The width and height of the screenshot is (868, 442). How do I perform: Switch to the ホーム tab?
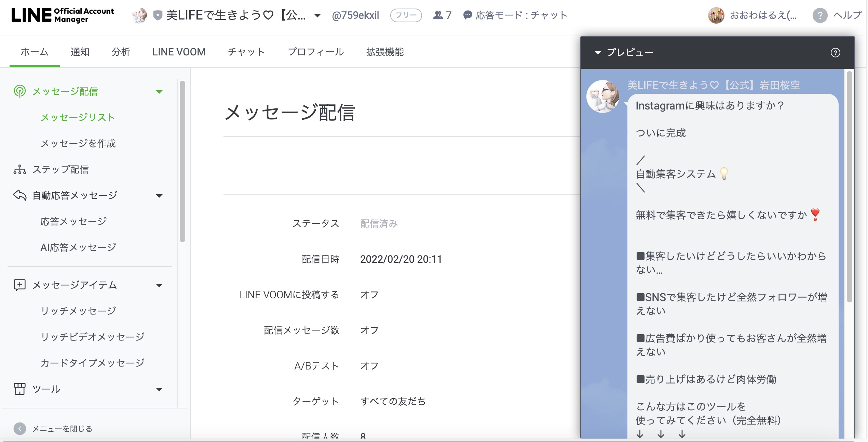[35, 52]
